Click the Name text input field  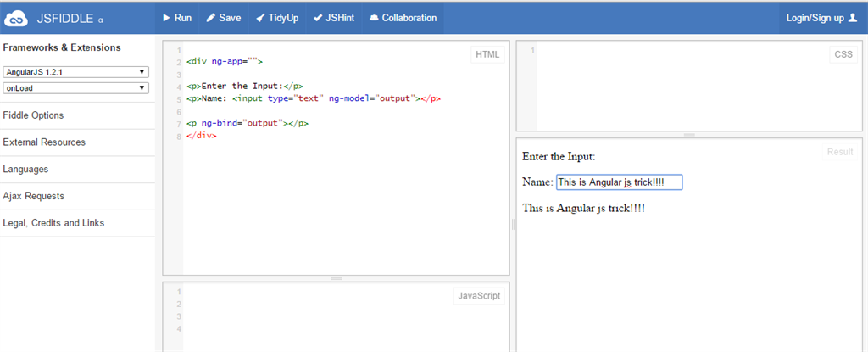pyautogui.click(x=619, y=182)
